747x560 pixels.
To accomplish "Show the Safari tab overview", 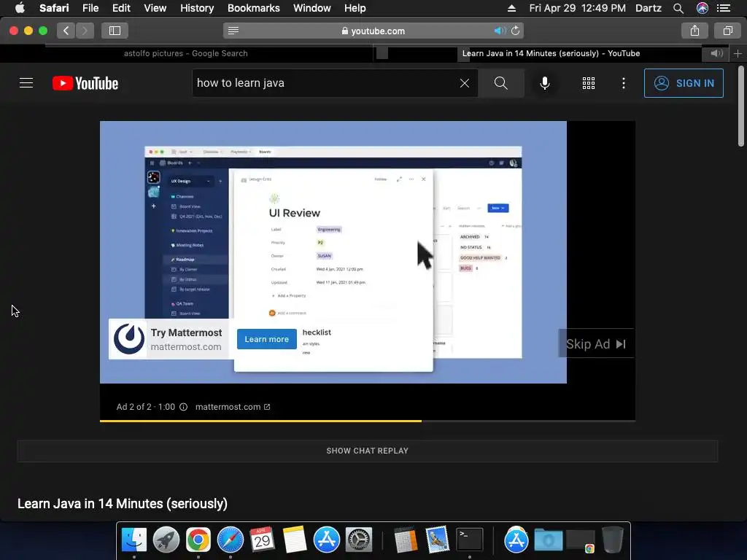I will pos(727,31).
